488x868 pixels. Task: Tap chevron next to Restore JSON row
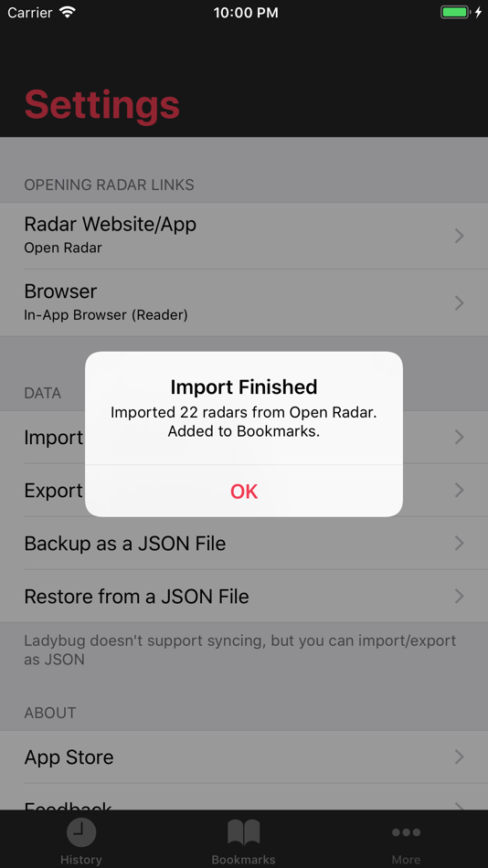459,597
